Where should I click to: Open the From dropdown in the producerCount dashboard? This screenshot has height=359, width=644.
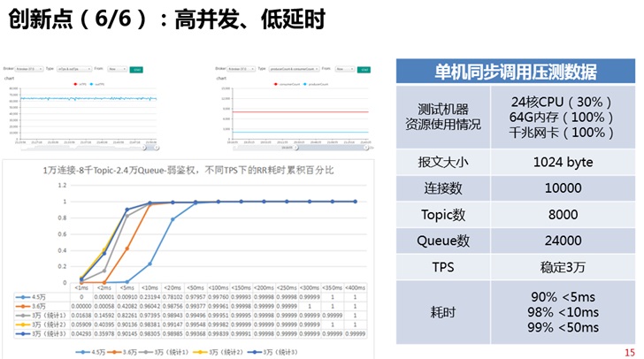coord(345,69)
